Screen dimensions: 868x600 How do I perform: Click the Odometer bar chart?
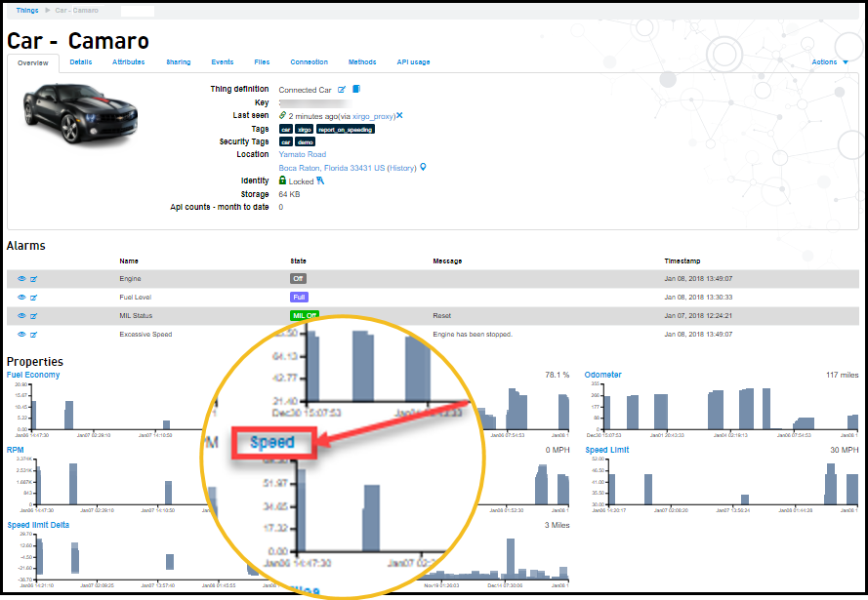coord(724,408)
